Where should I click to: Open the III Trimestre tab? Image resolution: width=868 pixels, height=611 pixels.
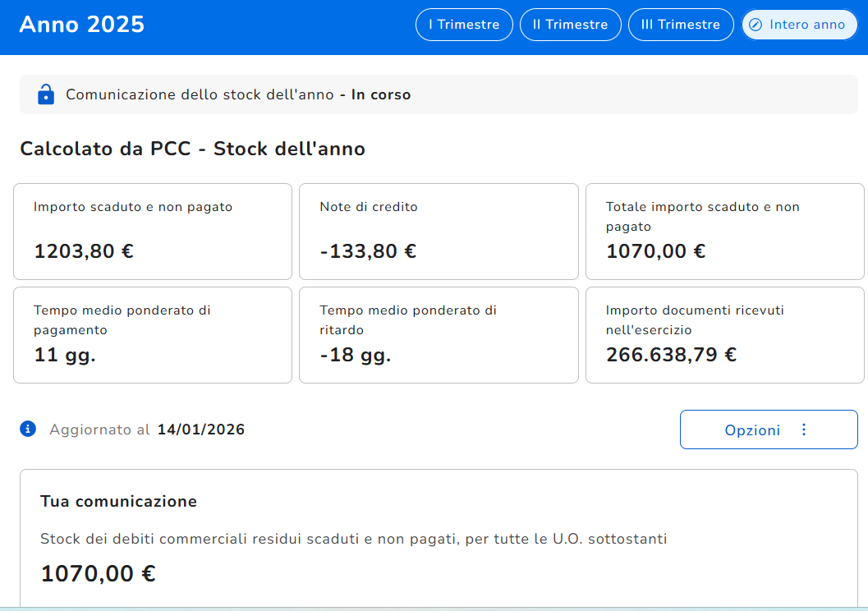pyautogui.click(x=680, y=25)
